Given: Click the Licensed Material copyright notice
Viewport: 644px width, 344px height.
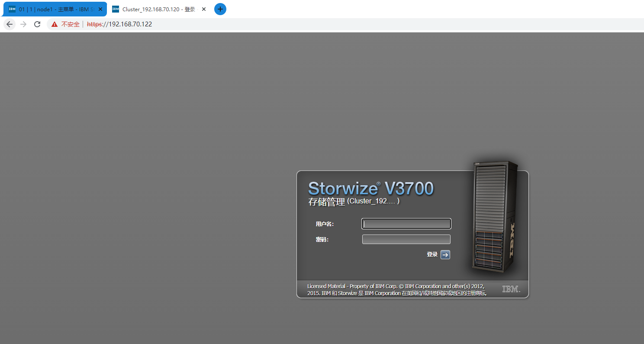Looking at the screenshot, I should tap(397, 289).
